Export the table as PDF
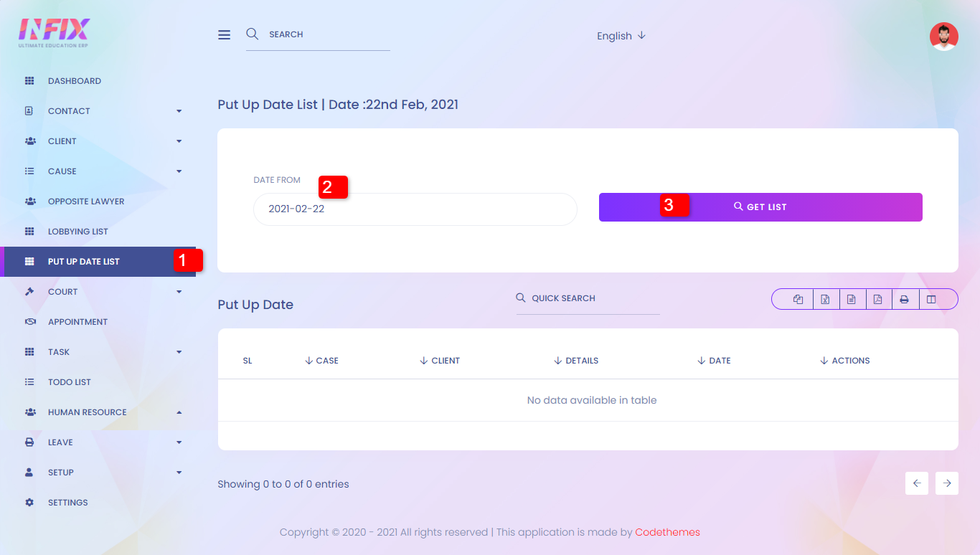 [x=877, y=300]
